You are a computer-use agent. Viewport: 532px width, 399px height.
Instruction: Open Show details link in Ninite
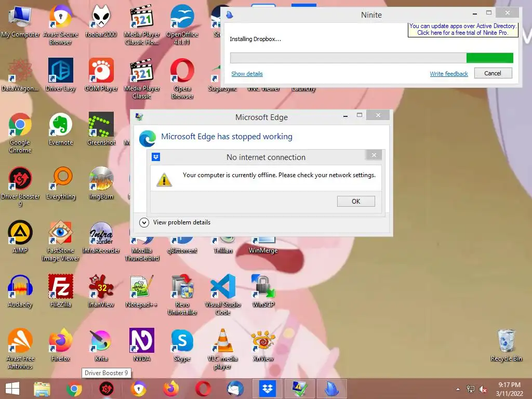(247, 74)
